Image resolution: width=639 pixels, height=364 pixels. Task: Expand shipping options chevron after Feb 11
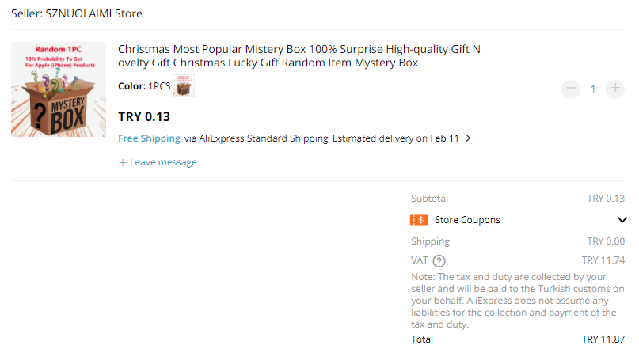point(468,138)
